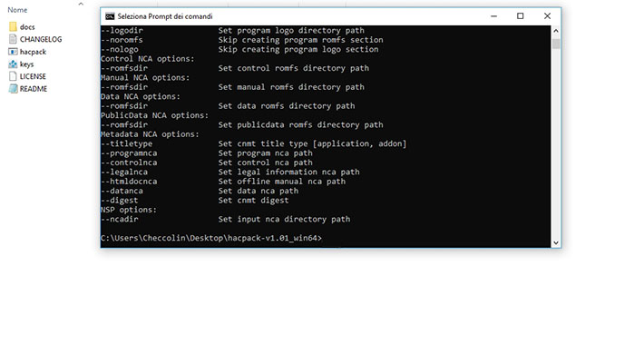The image size is (644, 345).
Task: Click the Seleziona Prompt dei comandi title
Action: pos(165,16)
